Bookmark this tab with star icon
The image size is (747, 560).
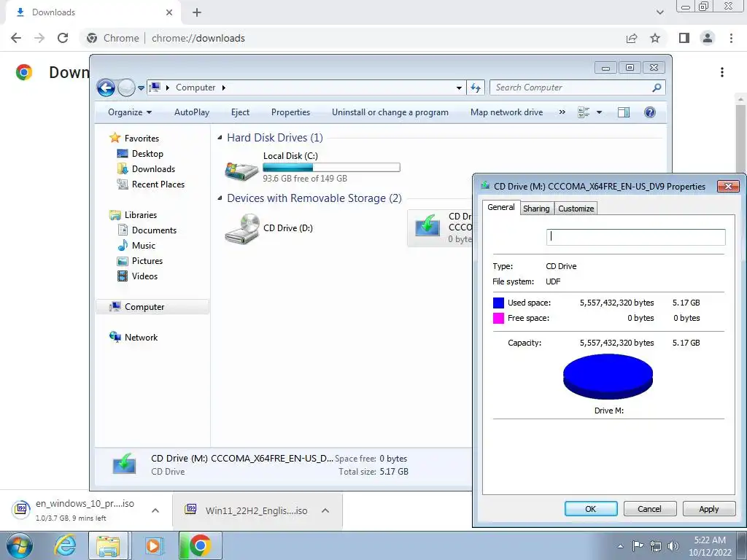(655, 38)
